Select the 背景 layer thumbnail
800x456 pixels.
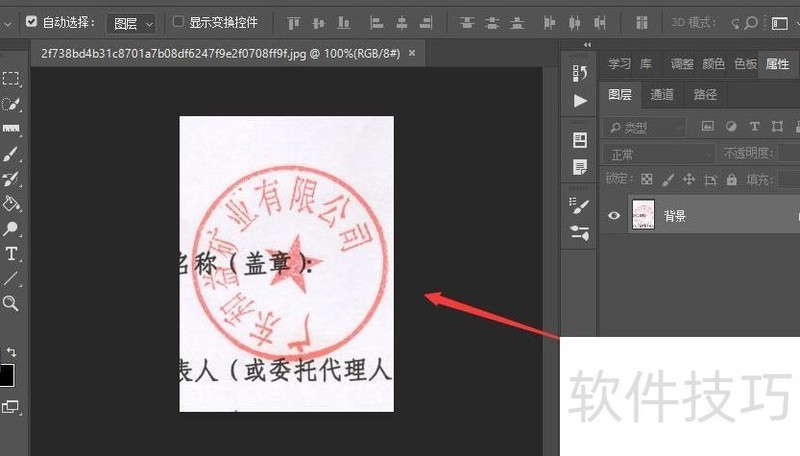point(643,215)
